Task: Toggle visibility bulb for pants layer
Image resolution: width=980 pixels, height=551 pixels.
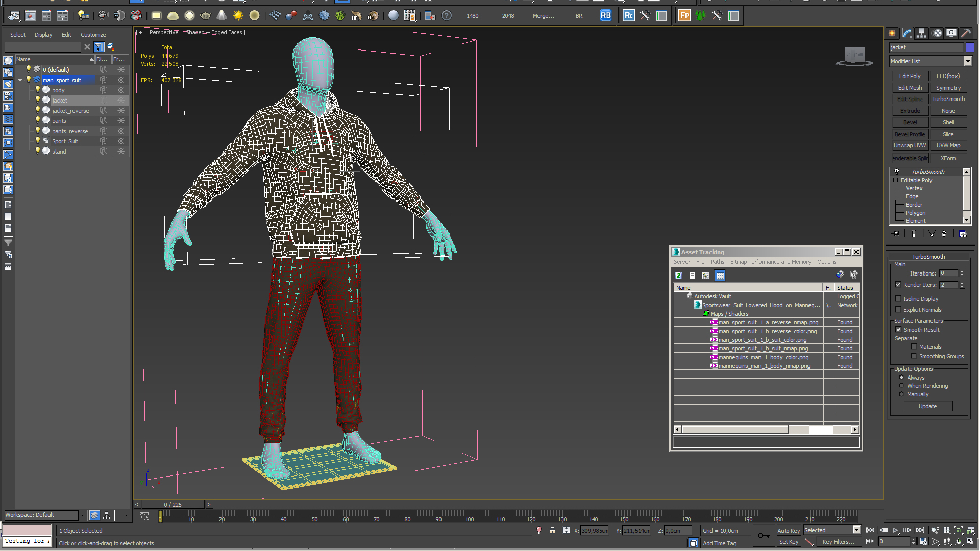Action: [x=37, y=120]
